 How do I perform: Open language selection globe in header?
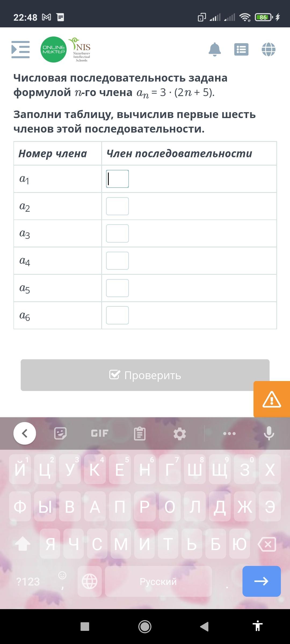click(x=269, y=50)
